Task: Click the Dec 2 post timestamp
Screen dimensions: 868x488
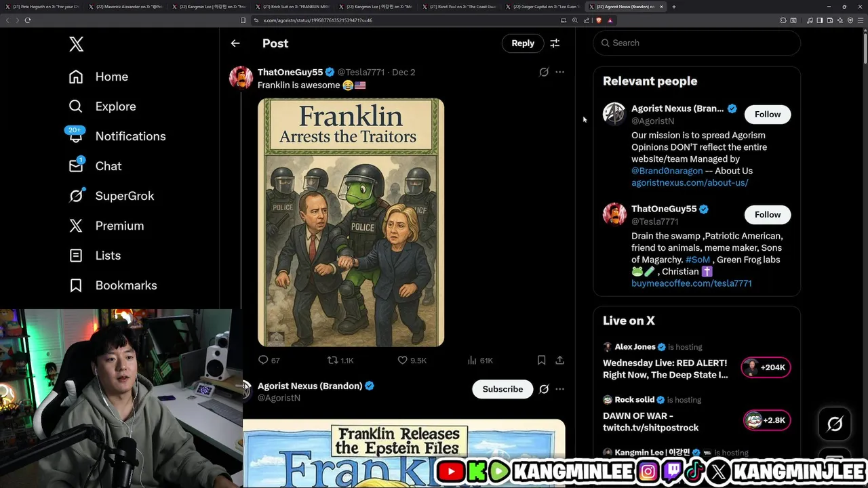Action: pyautogui.click(x=403, y=72)
